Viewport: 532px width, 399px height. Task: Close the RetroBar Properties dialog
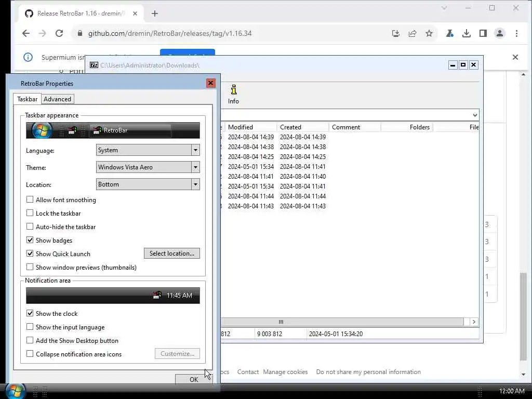[x=211, y=83]
